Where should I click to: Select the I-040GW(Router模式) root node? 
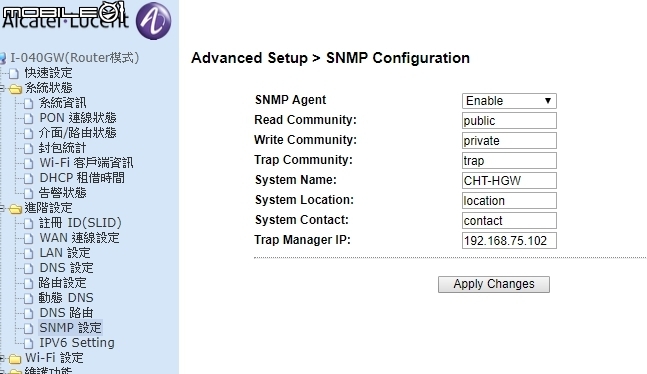(75, 58)
